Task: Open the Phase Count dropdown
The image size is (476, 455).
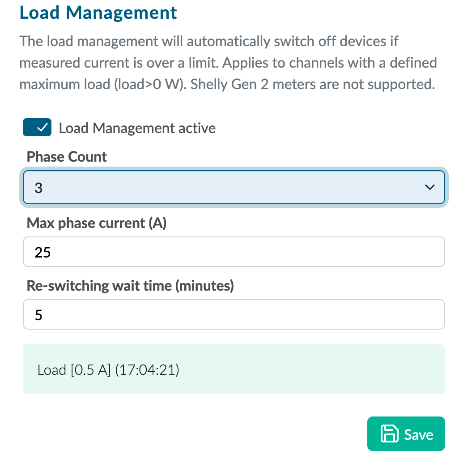Action: [234, 187]
